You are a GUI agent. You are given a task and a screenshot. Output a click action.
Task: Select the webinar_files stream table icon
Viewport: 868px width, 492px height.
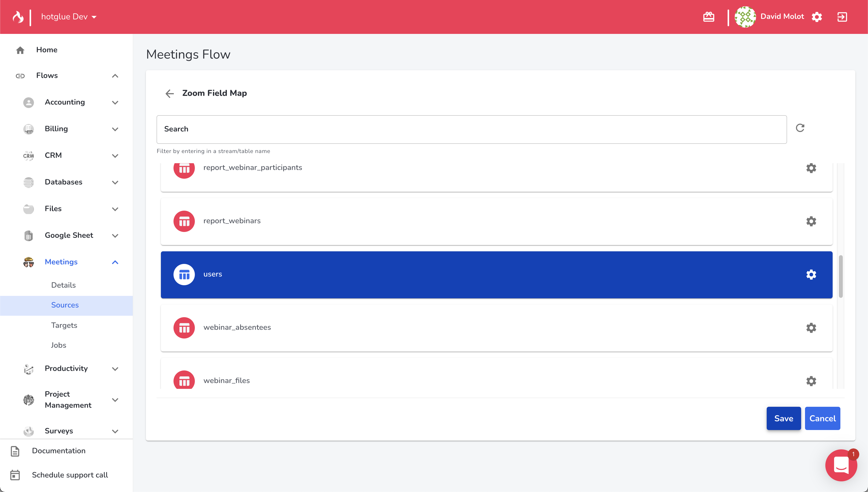[x=184, y=381]
